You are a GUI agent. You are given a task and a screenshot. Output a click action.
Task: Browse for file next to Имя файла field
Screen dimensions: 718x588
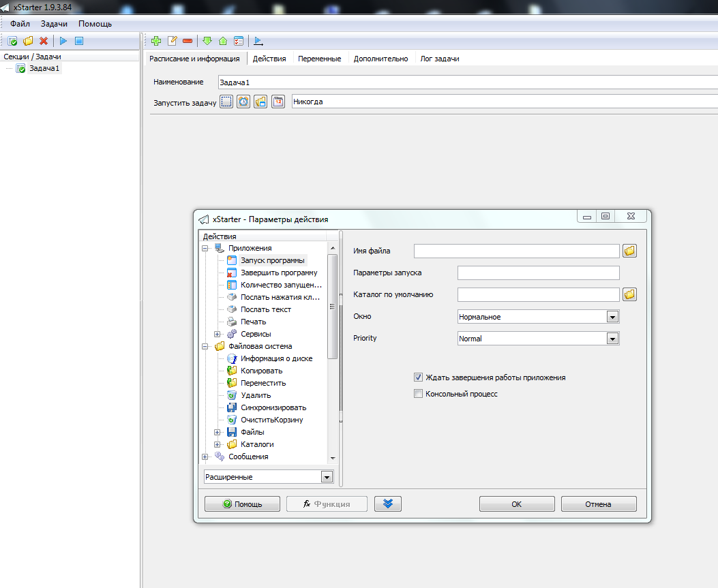point(629,251)
